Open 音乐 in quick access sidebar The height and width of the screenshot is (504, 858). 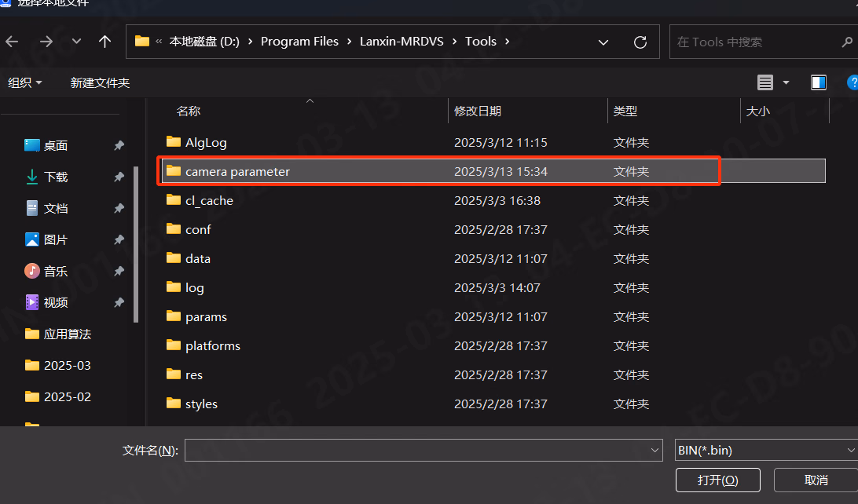pyautogui.click(x=46, y=271)
